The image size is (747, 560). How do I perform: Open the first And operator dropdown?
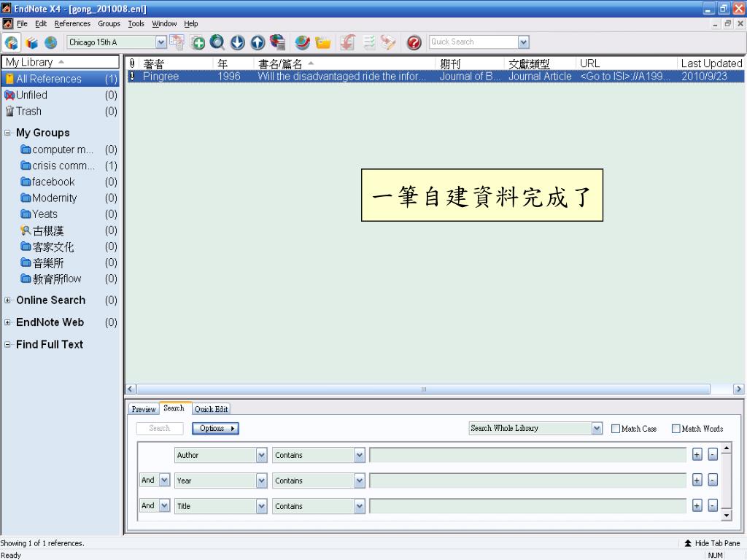[164, 480]
